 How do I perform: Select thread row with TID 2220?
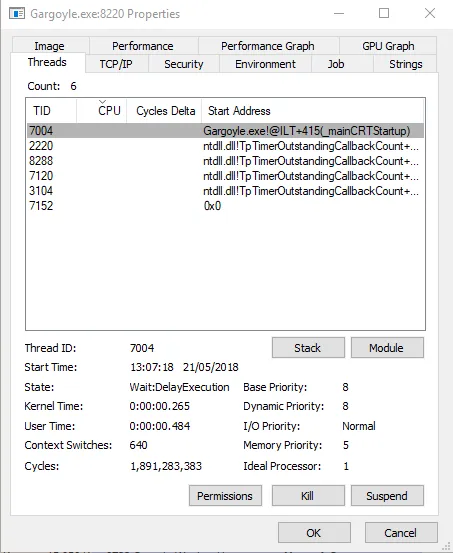point(225,146)
